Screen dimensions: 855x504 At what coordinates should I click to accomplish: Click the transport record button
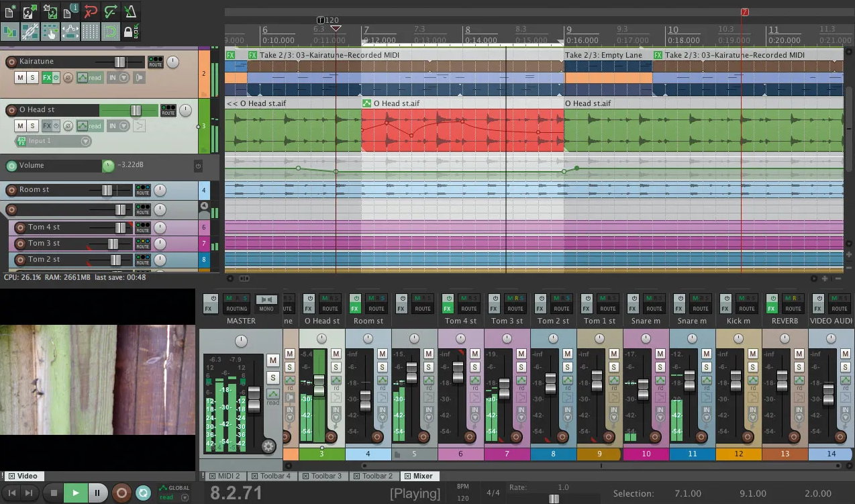click(x=121, y=493)
